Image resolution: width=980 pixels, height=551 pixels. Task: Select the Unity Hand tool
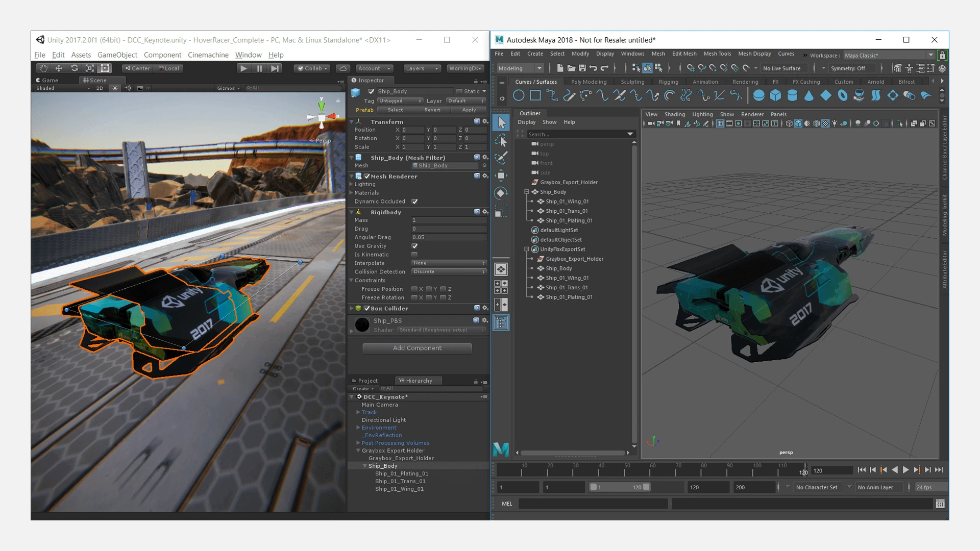point(43,68)
